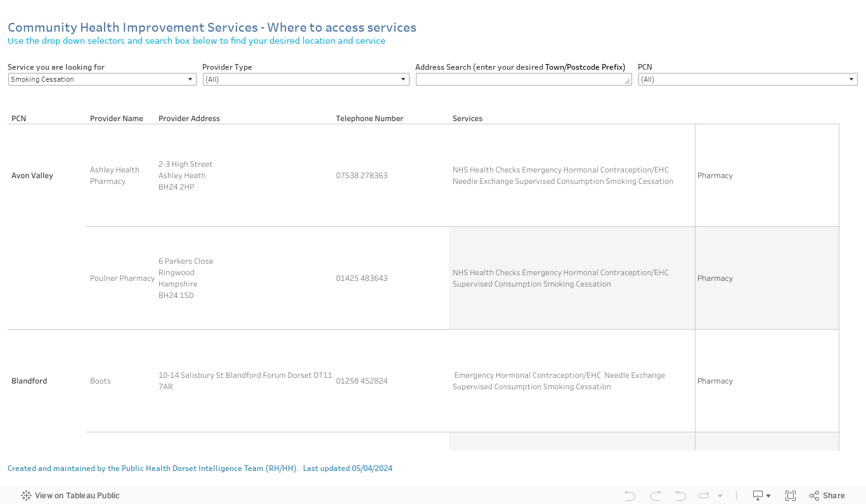Click the Boots services list
This screenshot has width=866, height=504.
[x=559, y=381]
